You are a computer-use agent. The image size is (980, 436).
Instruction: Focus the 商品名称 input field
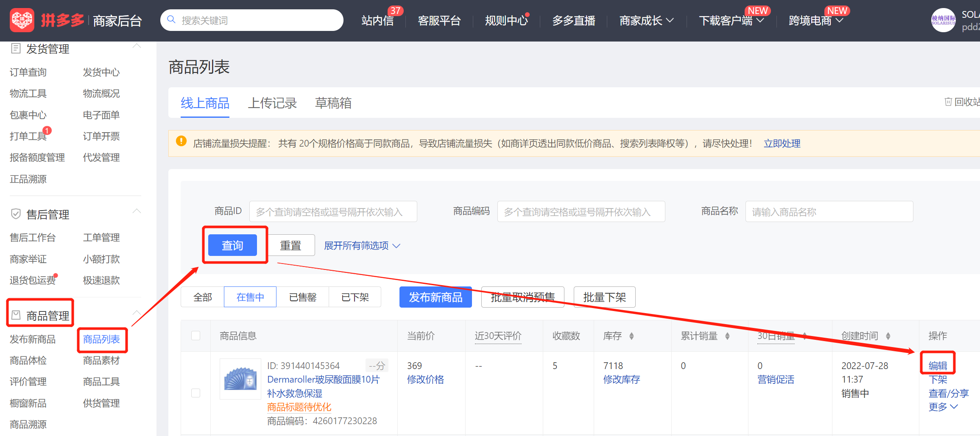coord(829,211)
